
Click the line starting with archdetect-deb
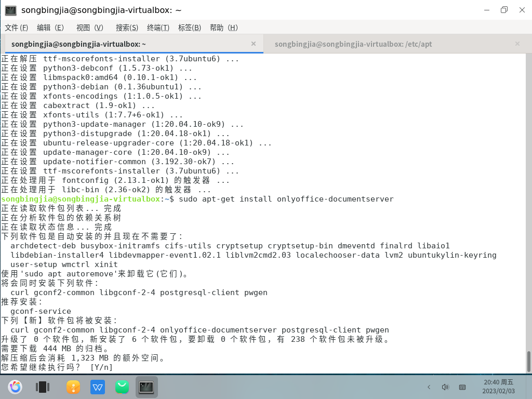pyautogui.click(x=230, y=246)
